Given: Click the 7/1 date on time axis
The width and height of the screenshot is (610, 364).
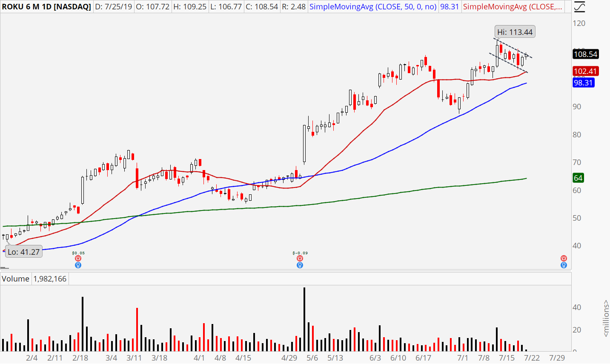Looking at the screenshot, I should 463,358.
